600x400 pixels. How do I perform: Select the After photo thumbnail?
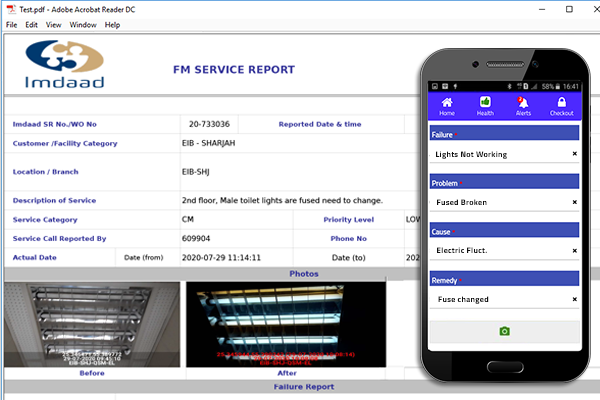pyautogui.click(x=286, y=325)
